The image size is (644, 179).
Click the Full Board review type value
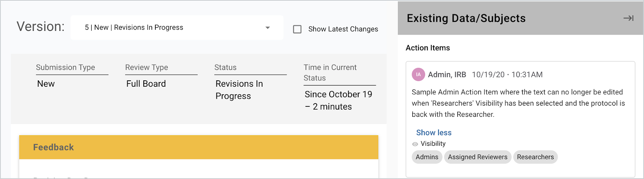(146, 84)
